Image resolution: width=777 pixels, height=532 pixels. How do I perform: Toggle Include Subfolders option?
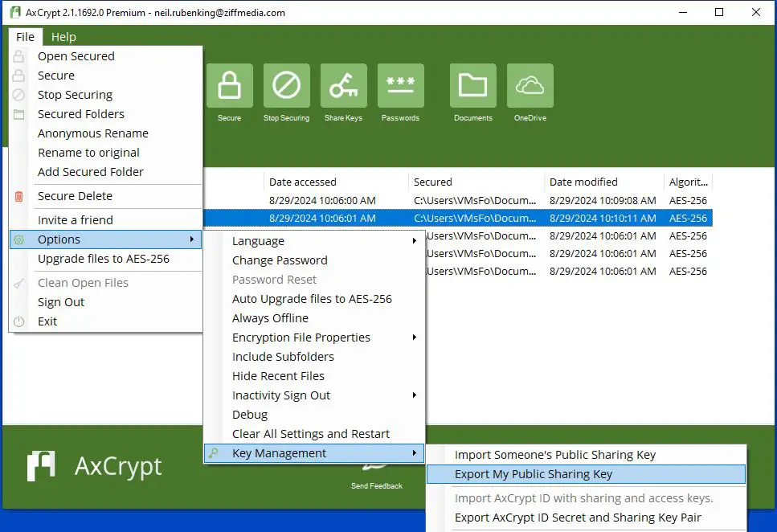[314, 357]
